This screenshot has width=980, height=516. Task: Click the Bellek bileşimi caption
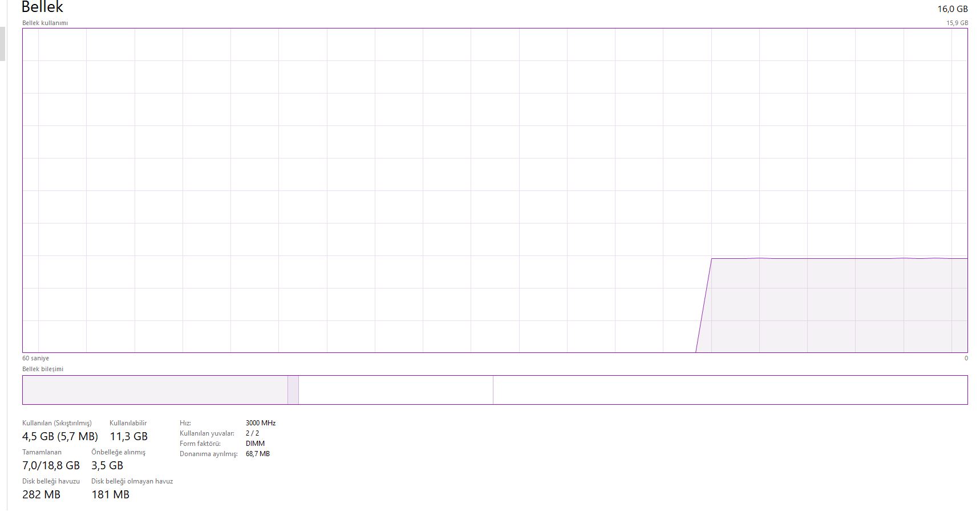tap(43, 369)
